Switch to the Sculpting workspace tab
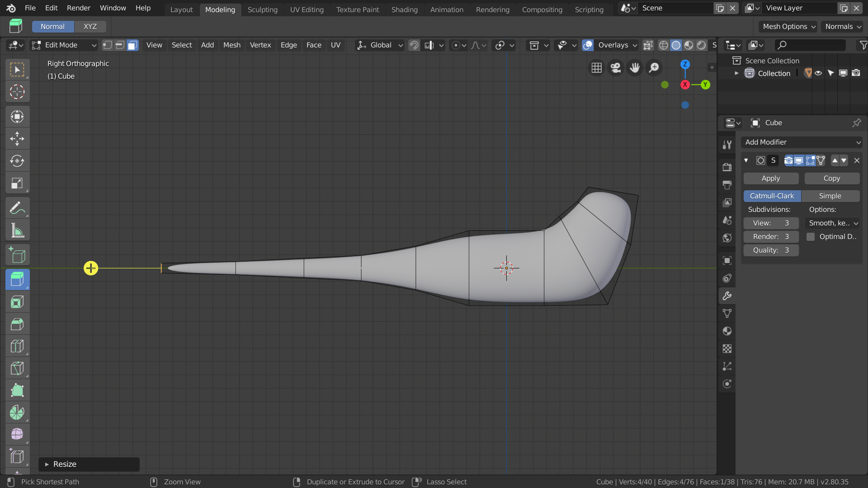The height and width of the screenshot is (488, 868). (x=263, y=9)
